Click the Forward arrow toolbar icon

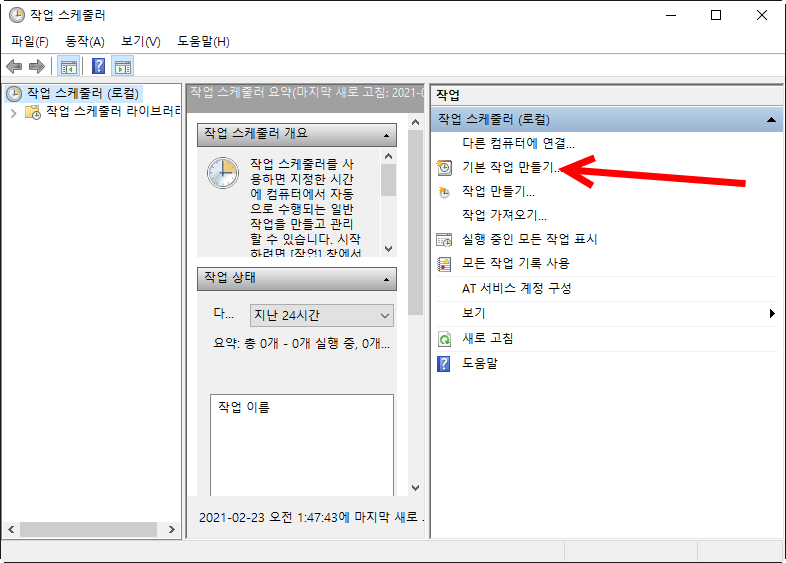click(x=37, y=66)
